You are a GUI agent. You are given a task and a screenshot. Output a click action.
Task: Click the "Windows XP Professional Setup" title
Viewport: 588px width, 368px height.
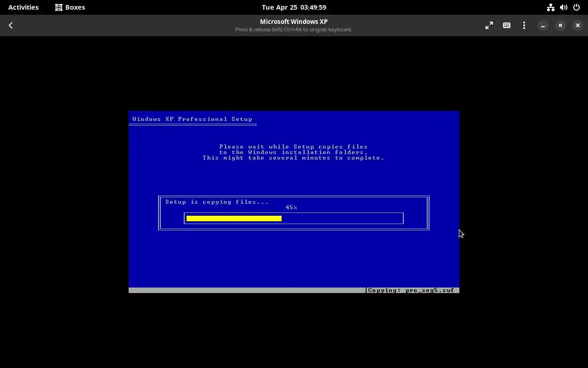pos(192,119)
